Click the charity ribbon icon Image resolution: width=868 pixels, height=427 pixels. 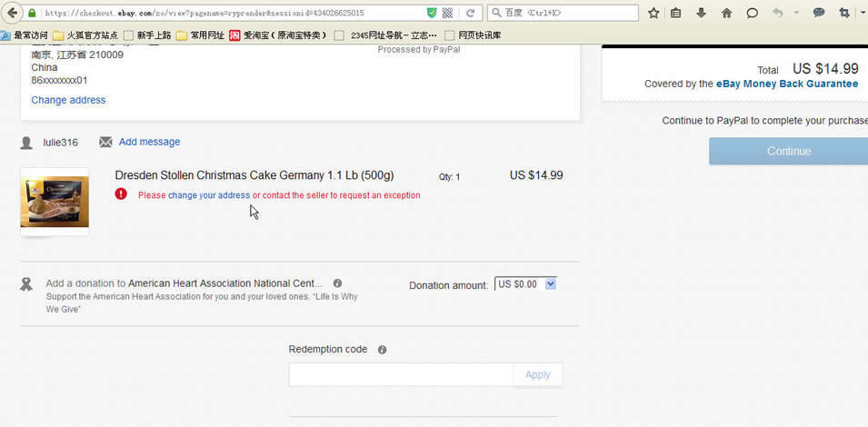click(26, 285)
